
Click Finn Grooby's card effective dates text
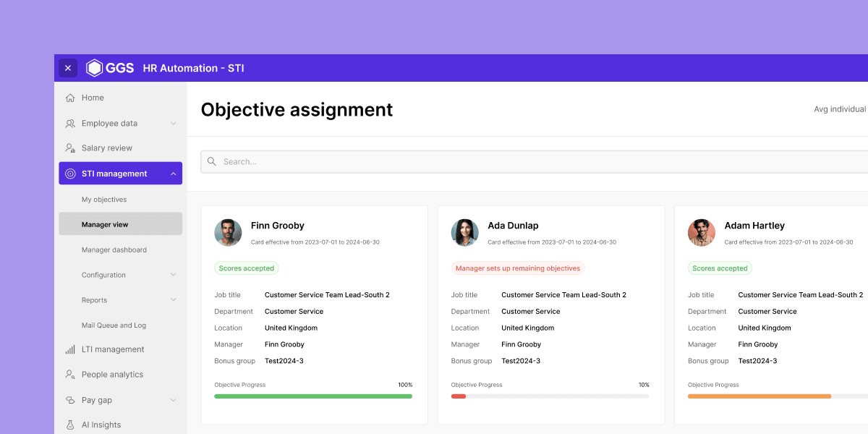click(x=315, y=242)
